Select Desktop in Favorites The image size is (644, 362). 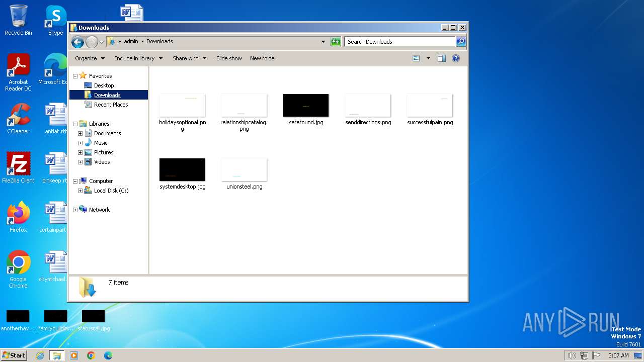click(x=104, y=85)
